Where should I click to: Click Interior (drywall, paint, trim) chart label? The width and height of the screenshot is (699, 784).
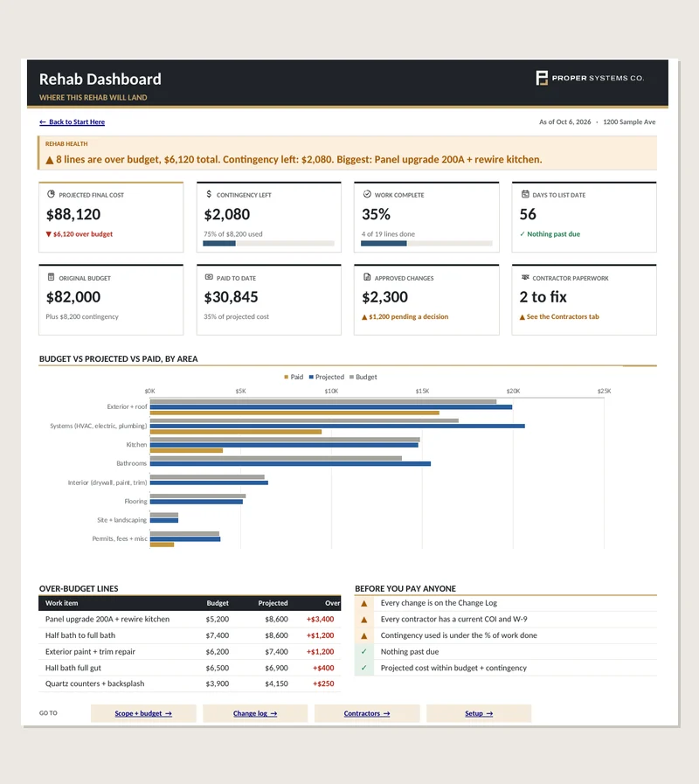pos(107,482)
